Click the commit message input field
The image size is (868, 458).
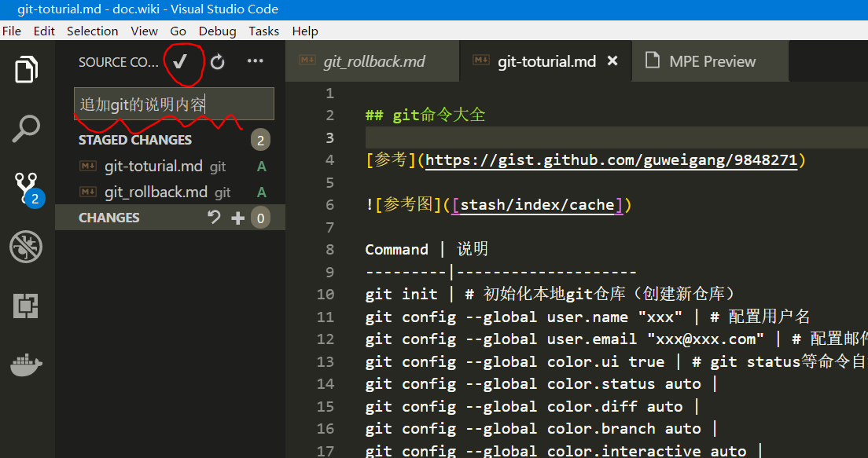click(x=173, y=103)
